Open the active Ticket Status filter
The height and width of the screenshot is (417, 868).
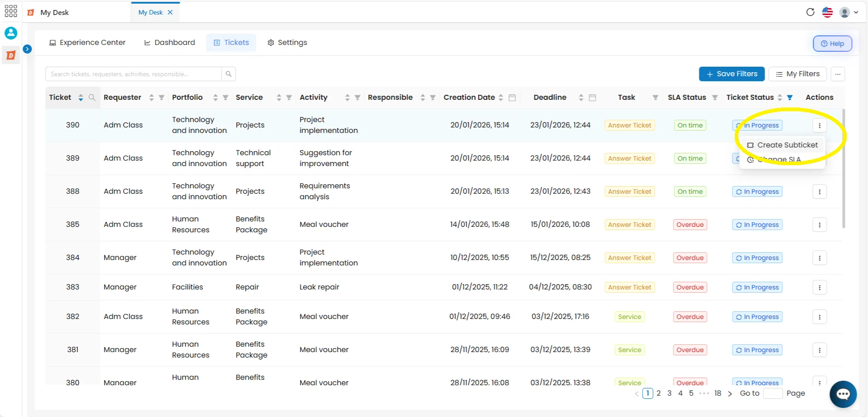(x=790, y=98)
